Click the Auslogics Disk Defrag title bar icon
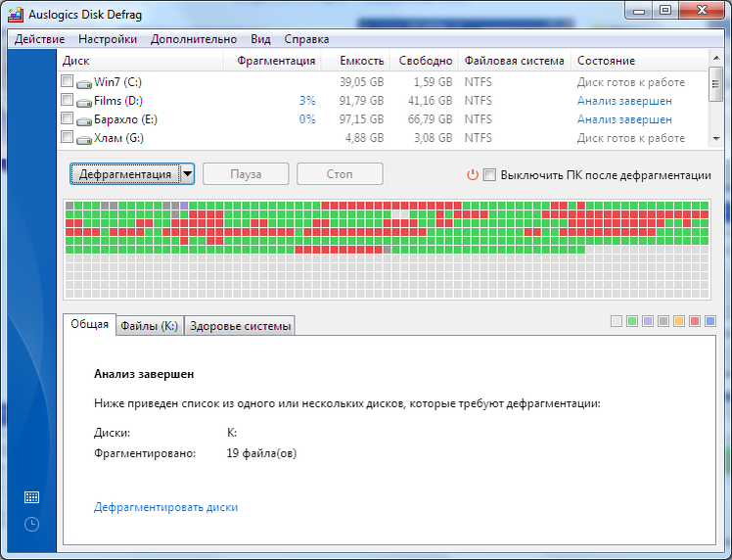The image size is (732, 560). [x=16, y=15]
